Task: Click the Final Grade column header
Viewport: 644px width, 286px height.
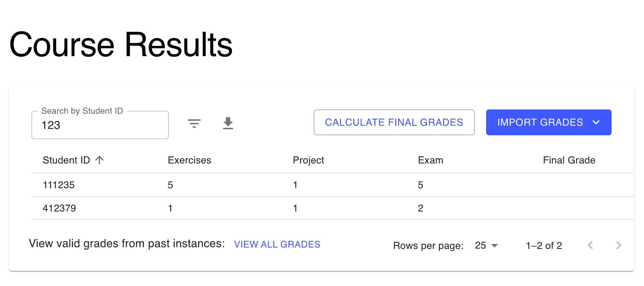Action: 569,160
